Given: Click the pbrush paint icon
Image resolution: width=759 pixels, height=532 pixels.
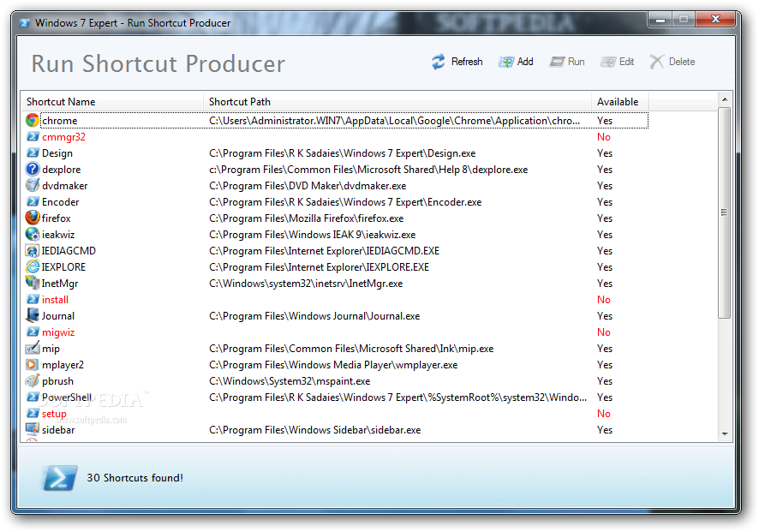Looking at the screenshot, I should (x=33, y=380).
